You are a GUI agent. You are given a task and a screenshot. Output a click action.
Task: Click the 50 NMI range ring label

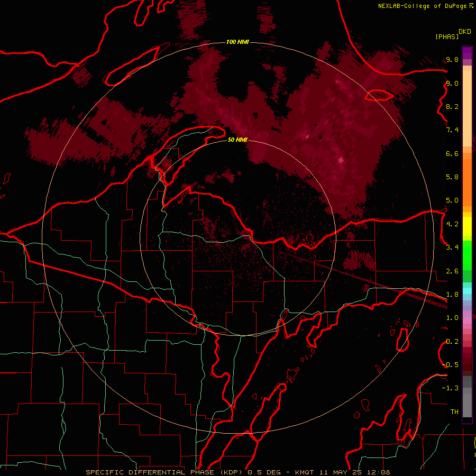tap(237, 140)
